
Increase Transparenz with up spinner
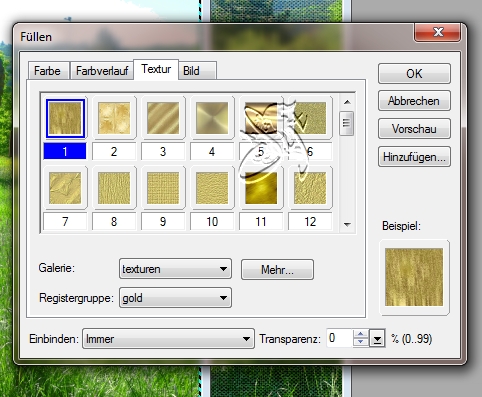(361, 334)
